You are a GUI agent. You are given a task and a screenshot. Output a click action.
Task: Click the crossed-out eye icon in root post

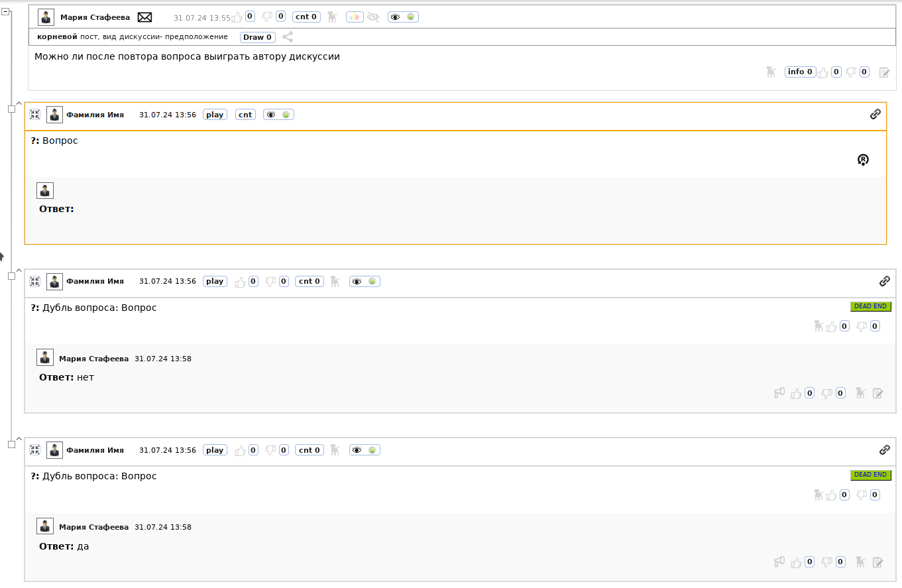click(x=373, y=17)
